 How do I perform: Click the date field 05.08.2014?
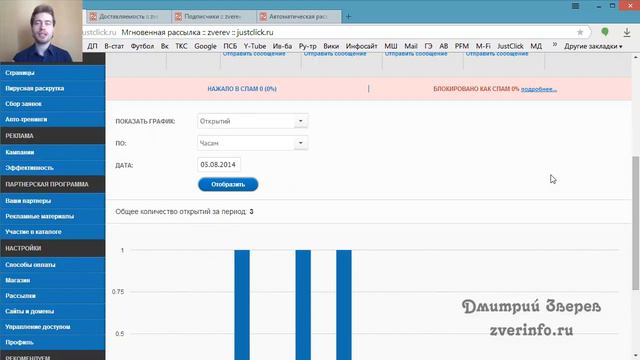point(219,164)
